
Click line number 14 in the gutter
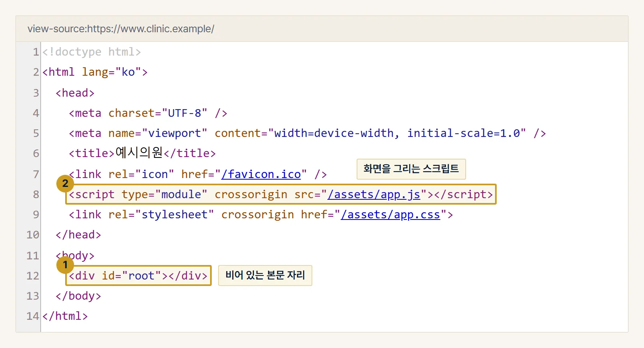(x=33, y=316)
